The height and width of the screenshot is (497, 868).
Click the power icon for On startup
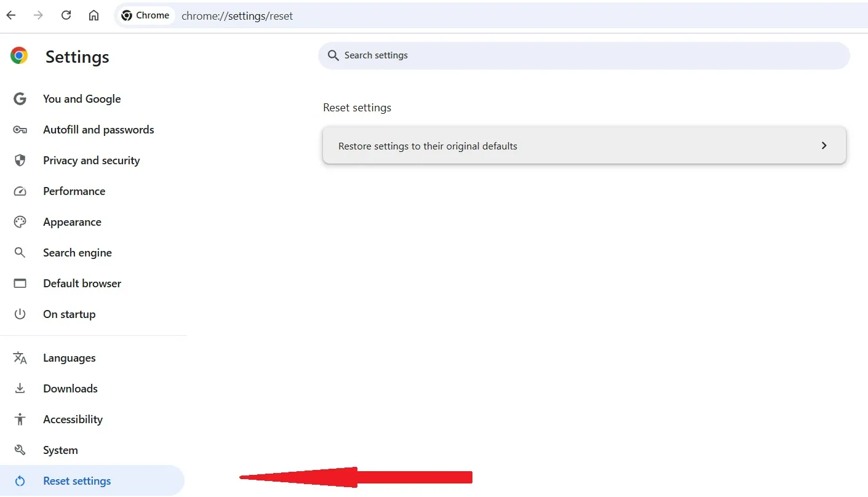[20, 314]
